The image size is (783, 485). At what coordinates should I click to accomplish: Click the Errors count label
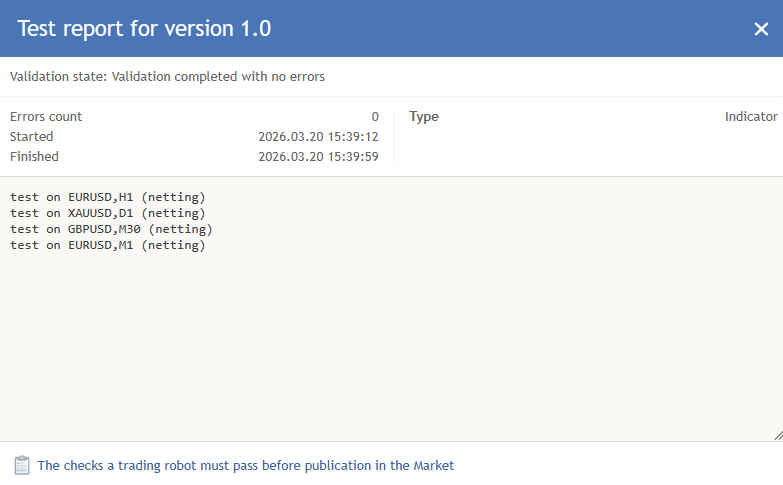pyautogui.click(x=46, y=117)
